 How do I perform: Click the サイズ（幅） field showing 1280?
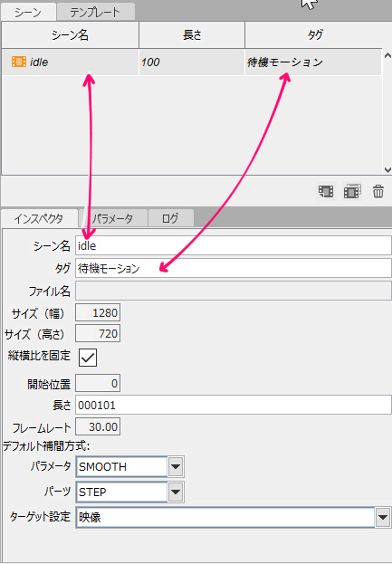(x=98, y=313)
